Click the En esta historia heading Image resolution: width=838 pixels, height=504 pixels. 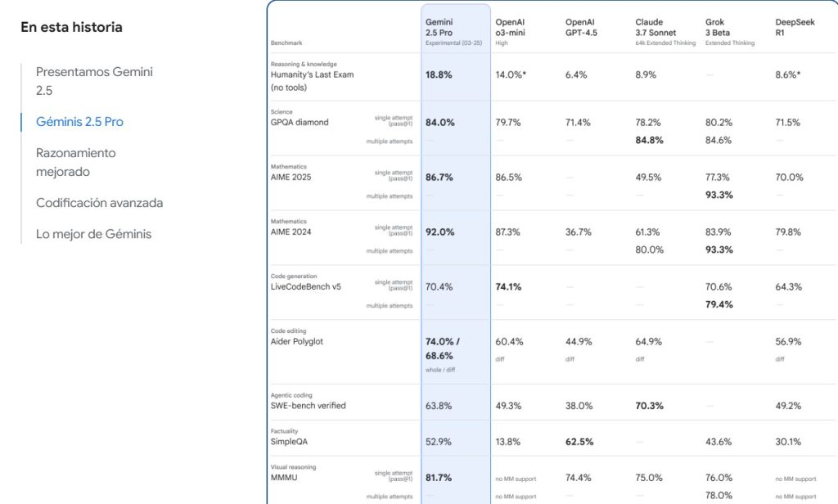click(71, 27)
